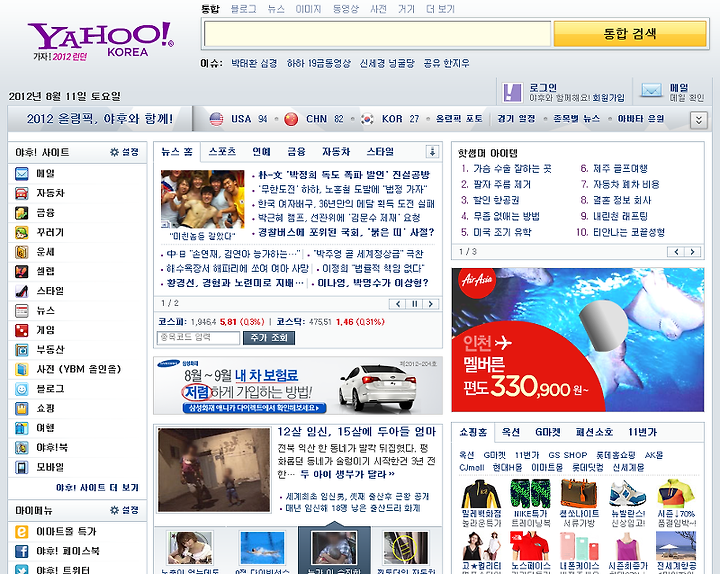Open Olympic photos (올림픽 포토) link

(459, 119)
